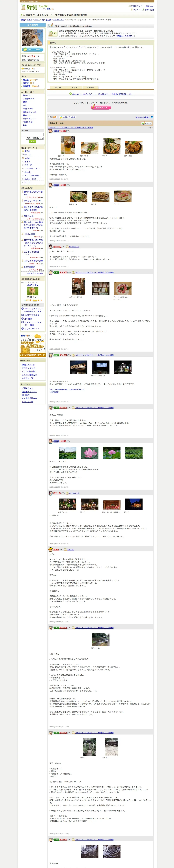Open ご利用ガイド in the header
The image size is (174, 868).
pos(136,6)
